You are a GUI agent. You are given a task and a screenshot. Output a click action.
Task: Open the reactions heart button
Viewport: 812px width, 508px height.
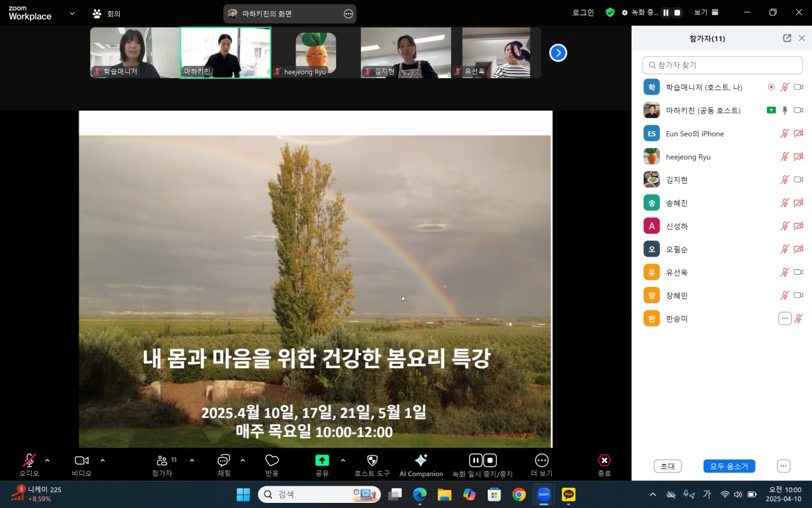272,465
